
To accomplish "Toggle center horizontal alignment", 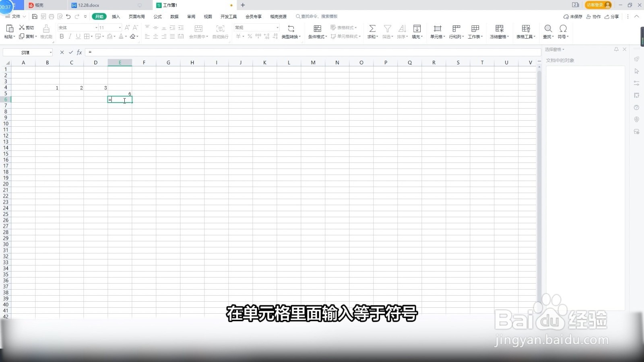I will [155, 36].
